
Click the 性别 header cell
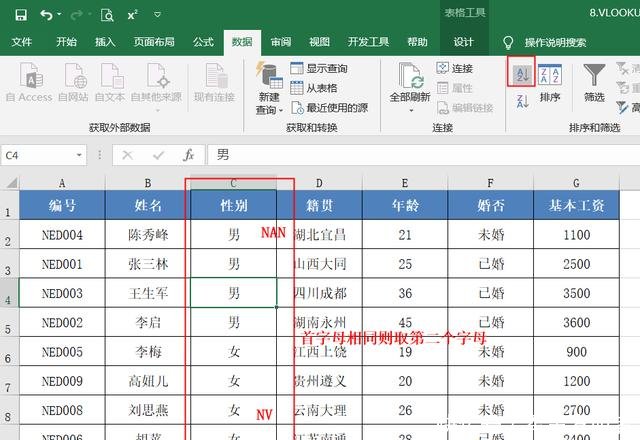click(x=233, y=205)
